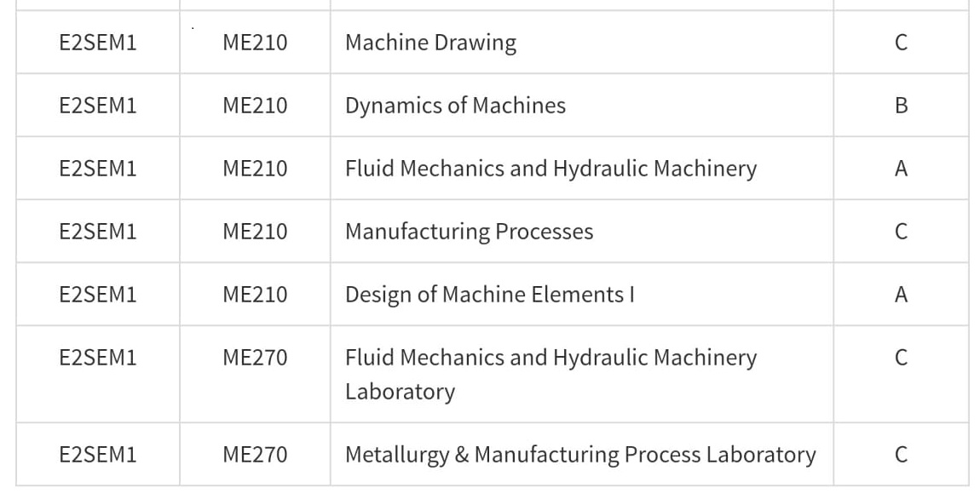Click grade A for Design of Machine Elements I
This screenshot has width=980, height=499.
(901, 294)
